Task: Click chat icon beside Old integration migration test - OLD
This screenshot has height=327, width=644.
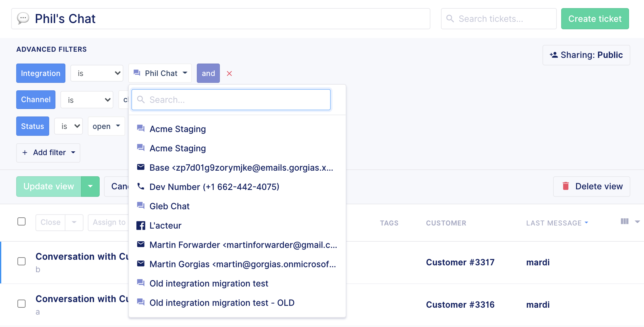Action: click(x=141, y=302)
